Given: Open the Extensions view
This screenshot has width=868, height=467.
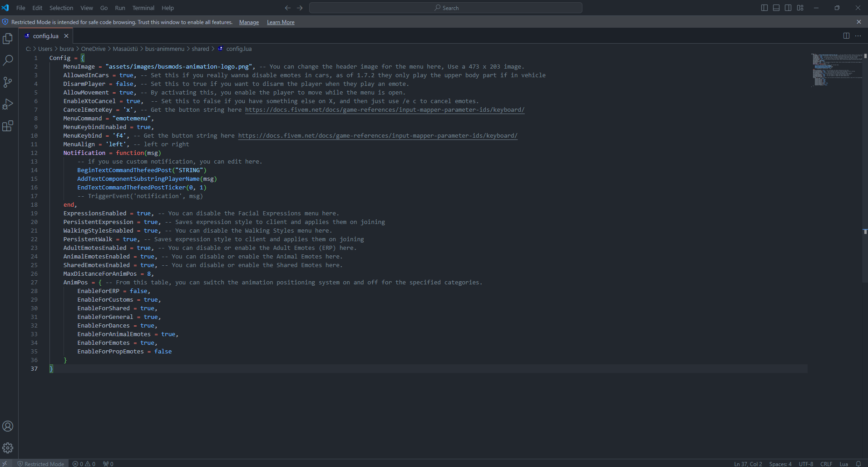Looking at the screenshot, I should click(8, 126).
